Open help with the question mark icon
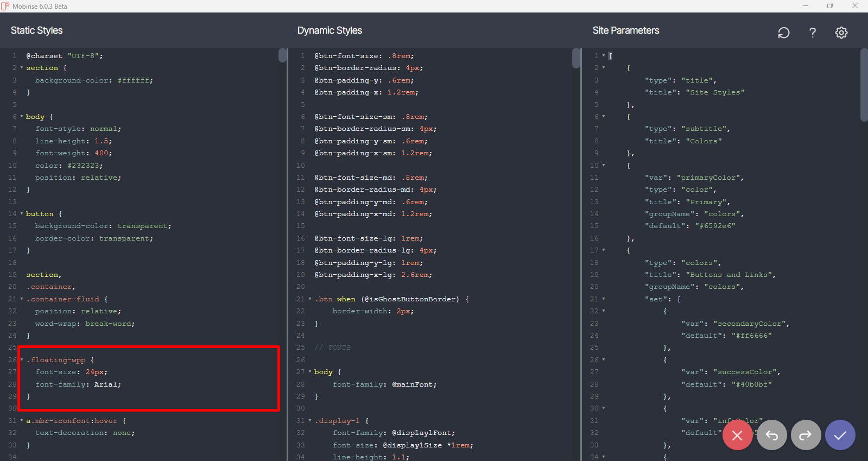The image size is (868, 461). tap(812, 33)
